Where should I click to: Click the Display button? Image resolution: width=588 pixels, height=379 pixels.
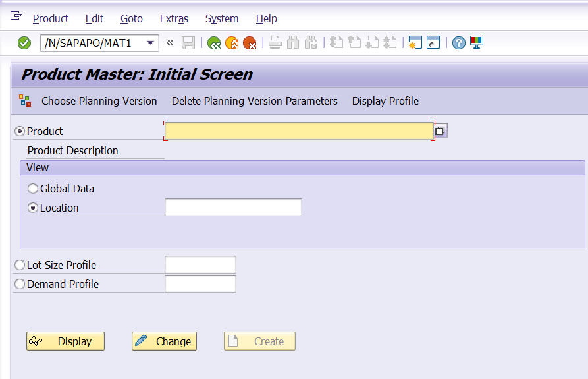(65, 341)
